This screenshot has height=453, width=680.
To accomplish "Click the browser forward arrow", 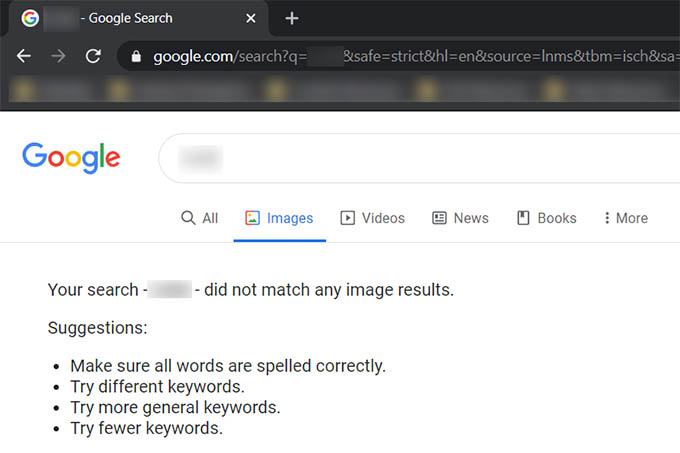I will coord(58,56).
